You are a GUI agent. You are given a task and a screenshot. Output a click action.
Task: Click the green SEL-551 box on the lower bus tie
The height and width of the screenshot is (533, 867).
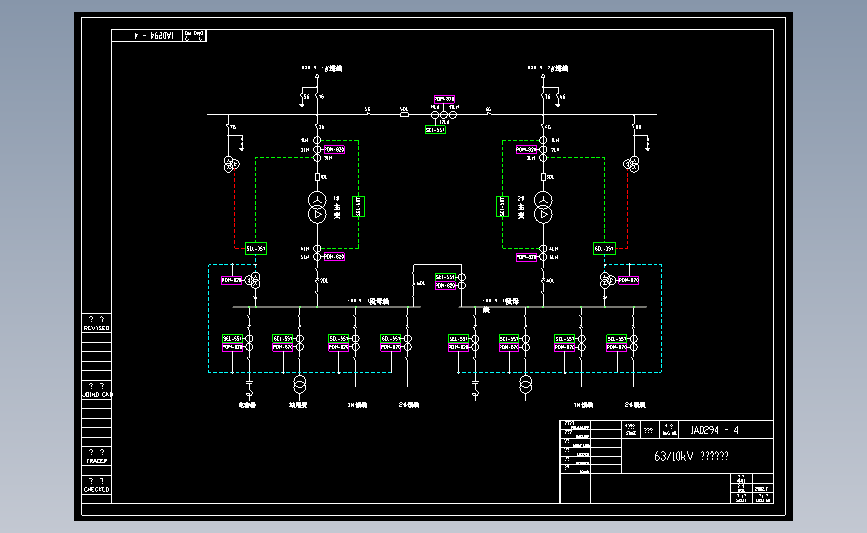click(446, 277)
